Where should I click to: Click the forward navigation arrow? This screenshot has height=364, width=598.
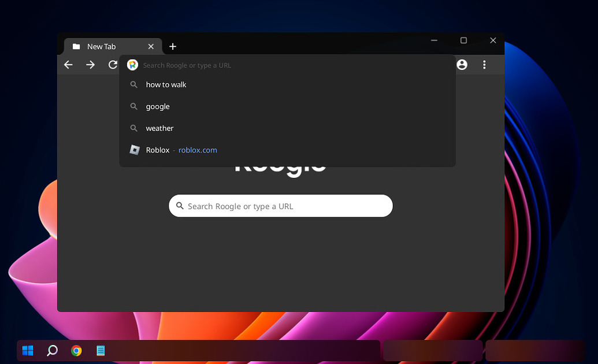[90, 65]
